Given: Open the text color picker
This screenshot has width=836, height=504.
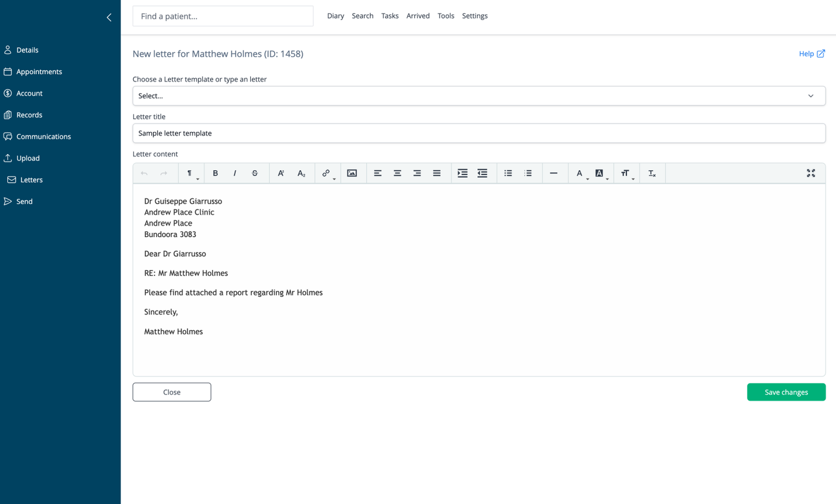Looking at the screenshot, I should pos(580,173).
